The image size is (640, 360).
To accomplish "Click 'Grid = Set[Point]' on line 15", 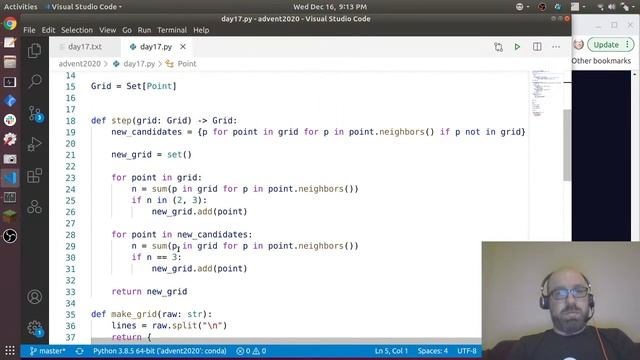I will tap(134, 86).
